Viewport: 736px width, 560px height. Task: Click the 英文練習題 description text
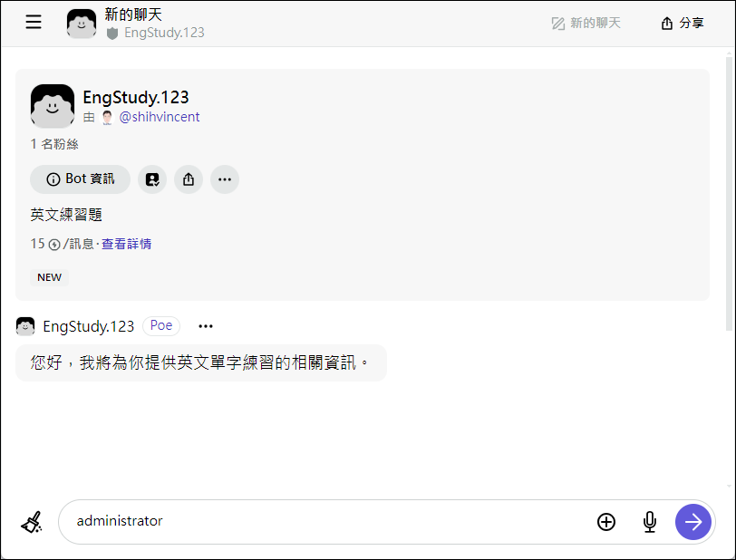(66, 215)
